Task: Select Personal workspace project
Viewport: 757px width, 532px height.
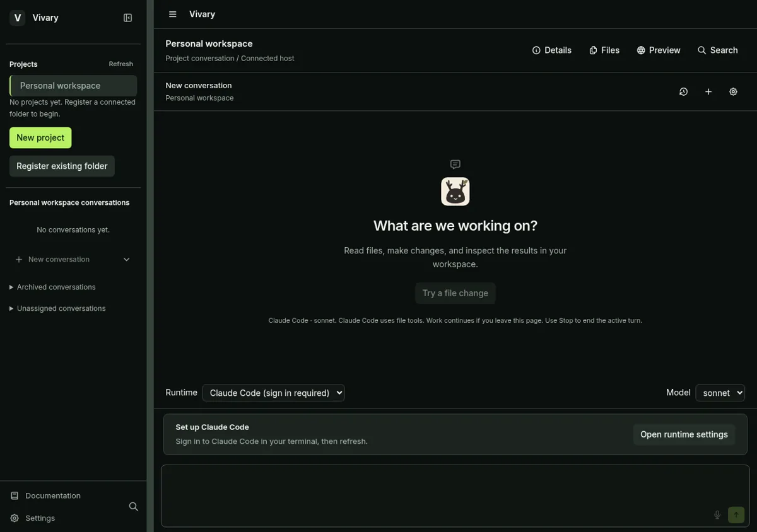Action: [73, 86]
